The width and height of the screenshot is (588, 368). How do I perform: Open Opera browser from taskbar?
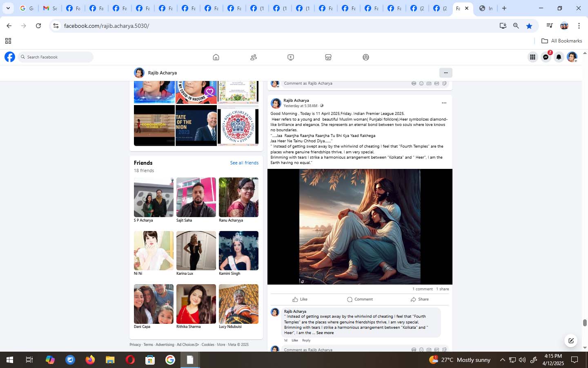130,360
